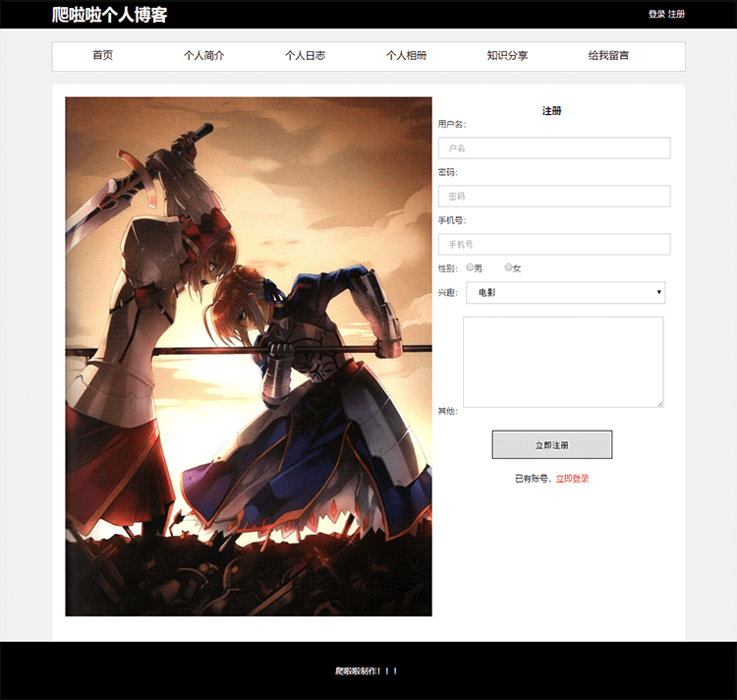Select the 手机号 text box

click(554, 245)
